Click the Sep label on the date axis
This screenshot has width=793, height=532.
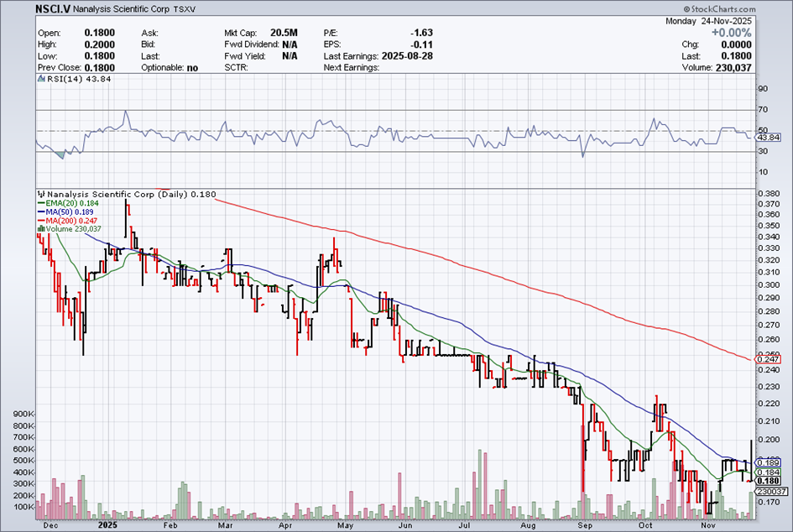click(x=585, y=525)
